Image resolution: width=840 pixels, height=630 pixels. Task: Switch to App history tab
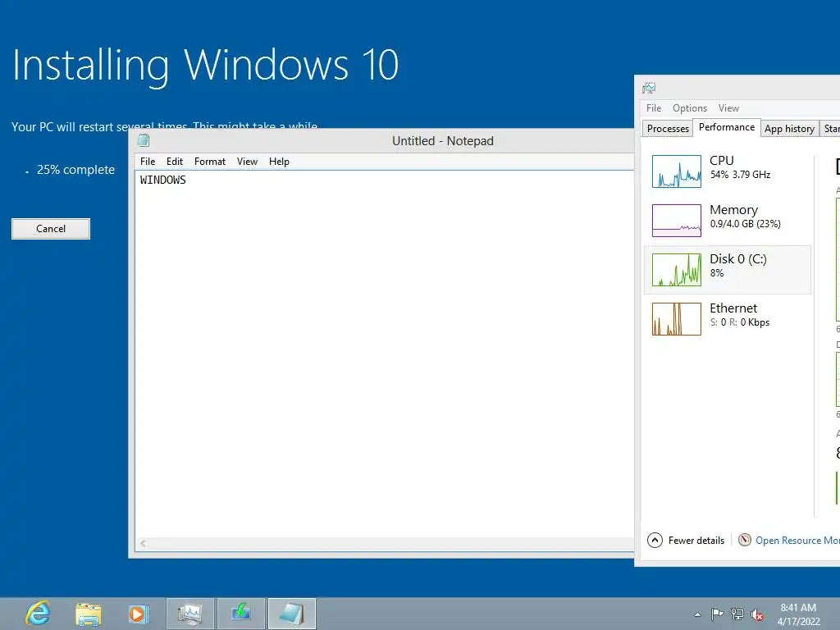coord(789,129)
